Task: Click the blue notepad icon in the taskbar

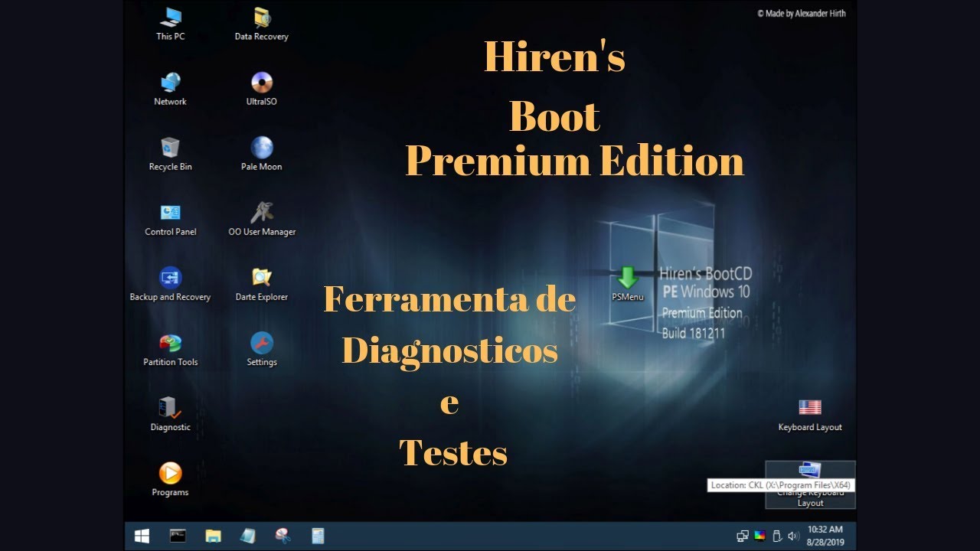Action: 248,536
